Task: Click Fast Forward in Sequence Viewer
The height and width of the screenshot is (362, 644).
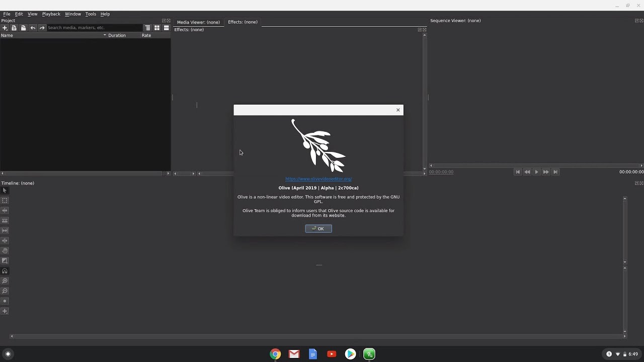Action: [x=546, y=172]
